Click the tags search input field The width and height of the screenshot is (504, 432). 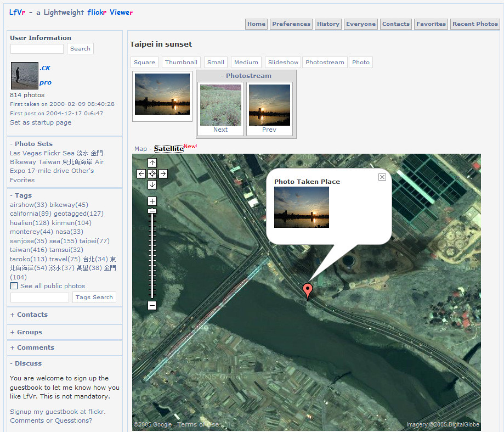pyautogui.click(x=39, y=298)
